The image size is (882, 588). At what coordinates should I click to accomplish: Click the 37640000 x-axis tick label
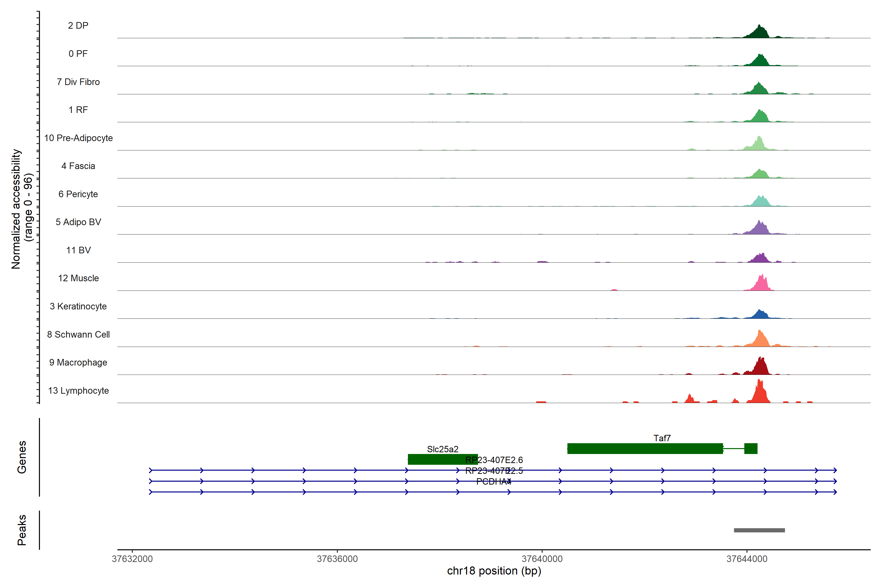(542, 559)
